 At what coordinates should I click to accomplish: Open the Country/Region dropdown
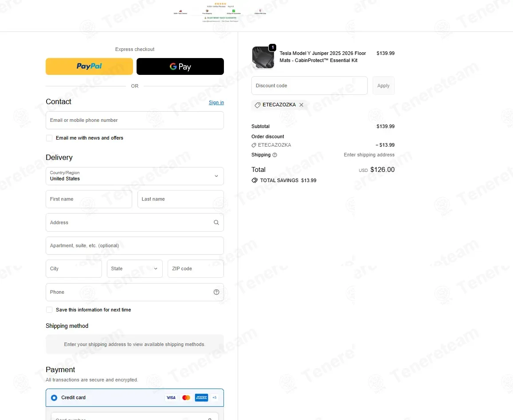coord(135,176)
